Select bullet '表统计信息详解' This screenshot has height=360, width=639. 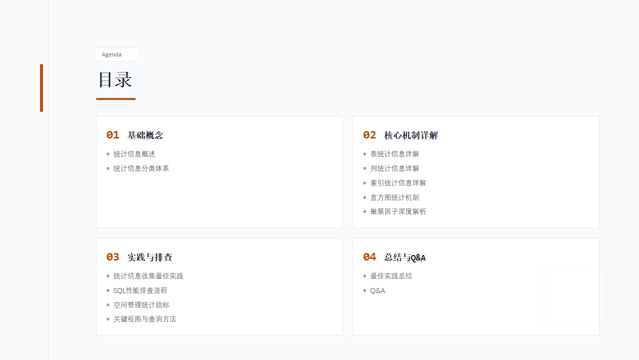pos(394,154)
